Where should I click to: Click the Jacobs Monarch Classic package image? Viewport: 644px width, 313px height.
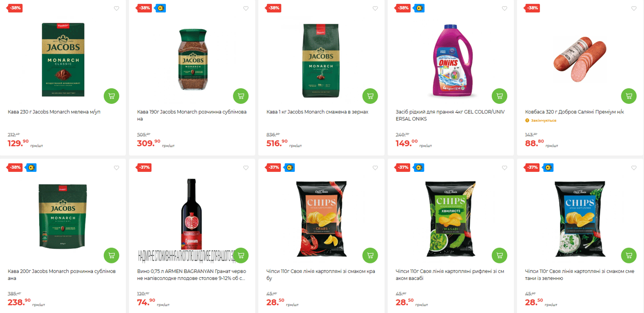click(x=63, y=59)
